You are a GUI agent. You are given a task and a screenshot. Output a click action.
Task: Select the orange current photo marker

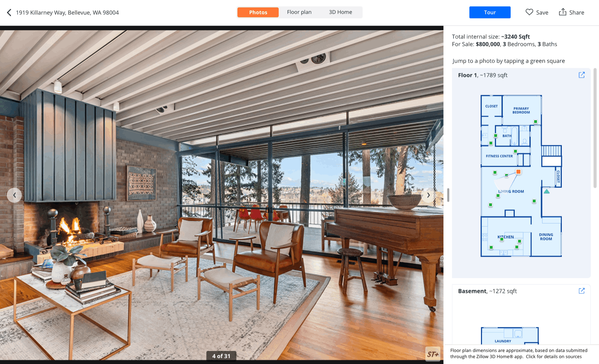(518, 172)
